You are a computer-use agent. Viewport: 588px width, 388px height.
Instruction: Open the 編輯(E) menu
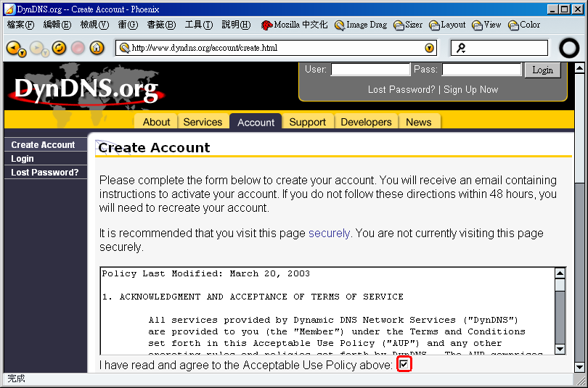[x=57, y=25]
